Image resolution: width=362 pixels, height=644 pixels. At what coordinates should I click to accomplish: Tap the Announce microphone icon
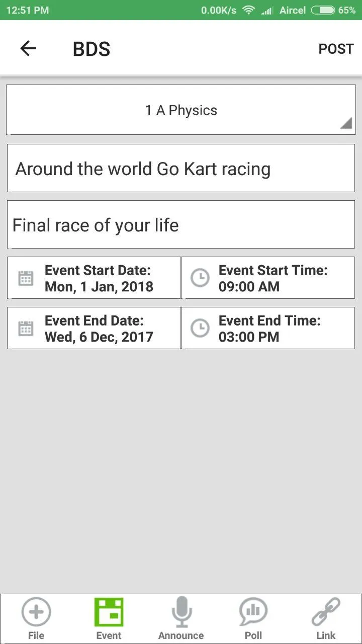[181, 612]
